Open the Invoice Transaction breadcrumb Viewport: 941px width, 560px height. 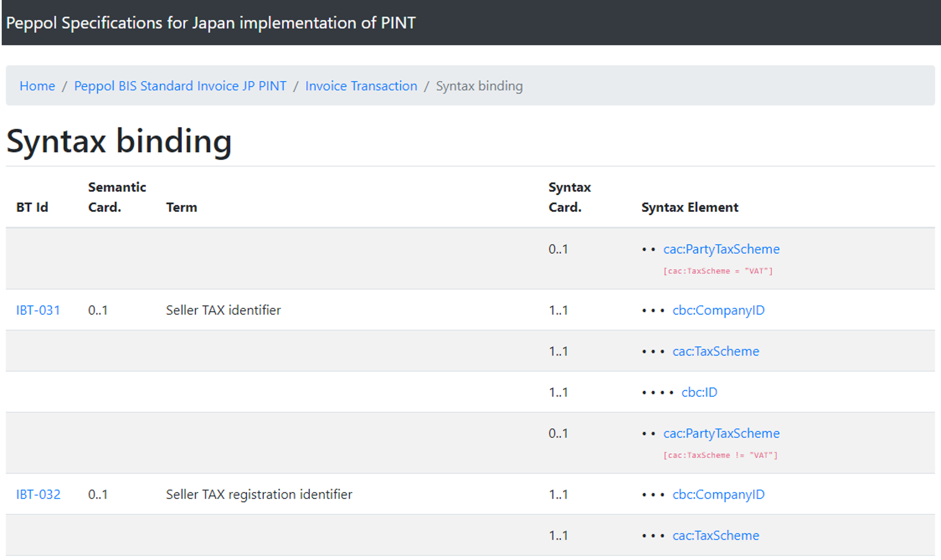click(361, 86)
